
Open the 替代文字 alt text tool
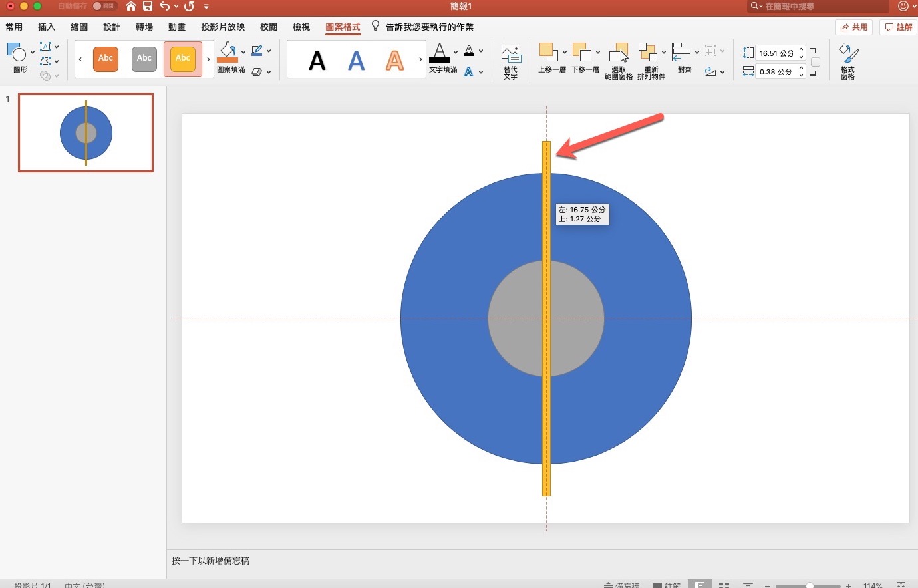pyautogui.click(x=510, y=61)
